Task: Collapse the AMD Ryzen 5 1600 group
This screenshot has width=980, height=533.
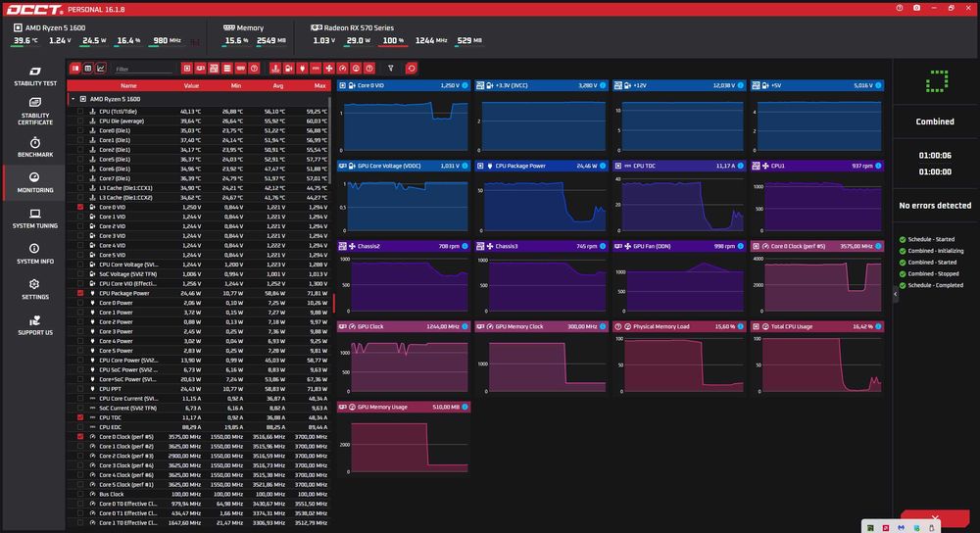Action: click(x=73, y=99)
